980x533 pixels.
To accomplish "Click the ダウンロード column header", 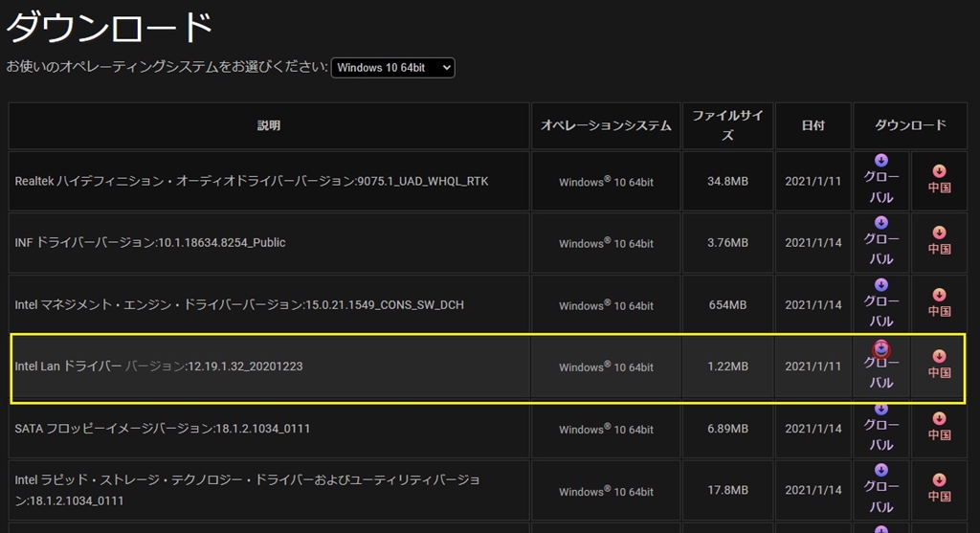I will (x=910, y=125).
